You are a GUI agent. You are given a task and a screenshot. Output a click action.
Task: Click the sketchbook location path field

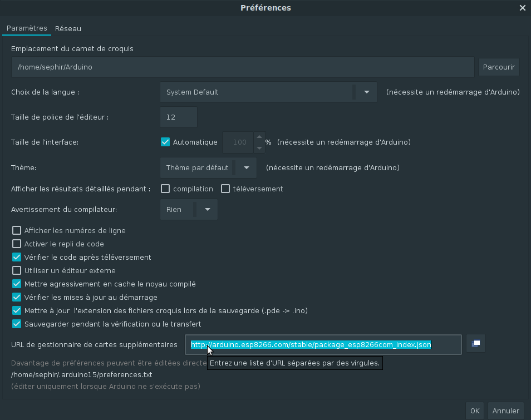point(242,67)
